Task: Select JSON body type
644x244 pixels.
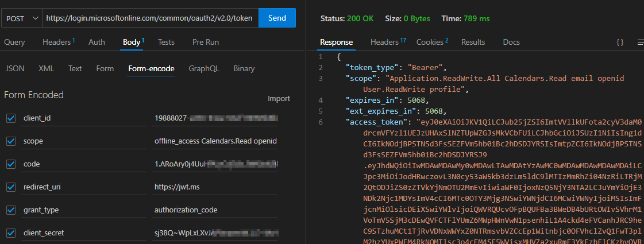Action: [x=15, y=68]
